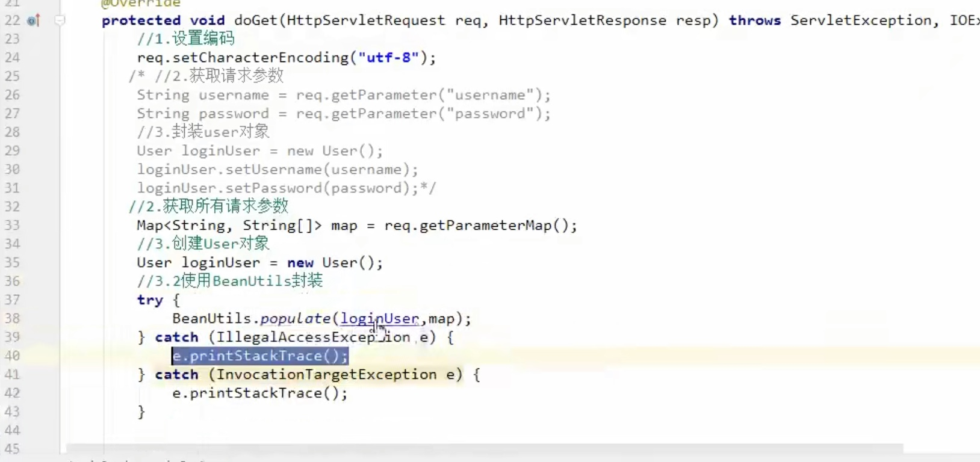Click line number 22 in the gutter

(12, 20)
